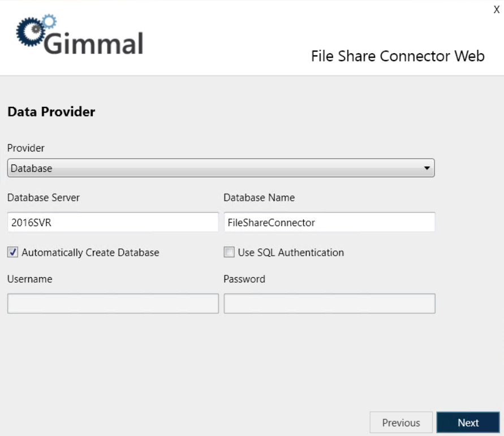Click the Password input field

pos(329,303)
